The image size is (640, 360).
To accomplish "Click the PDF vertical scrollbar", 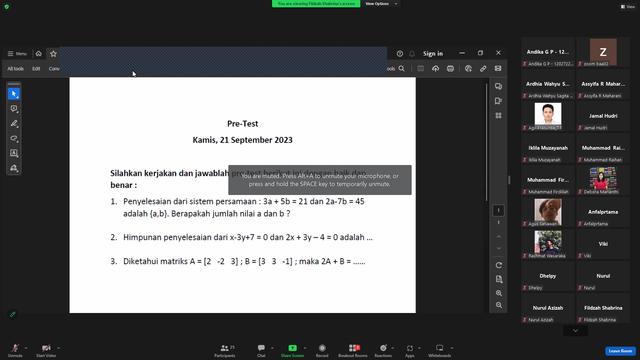I will (x=486, y=143).
